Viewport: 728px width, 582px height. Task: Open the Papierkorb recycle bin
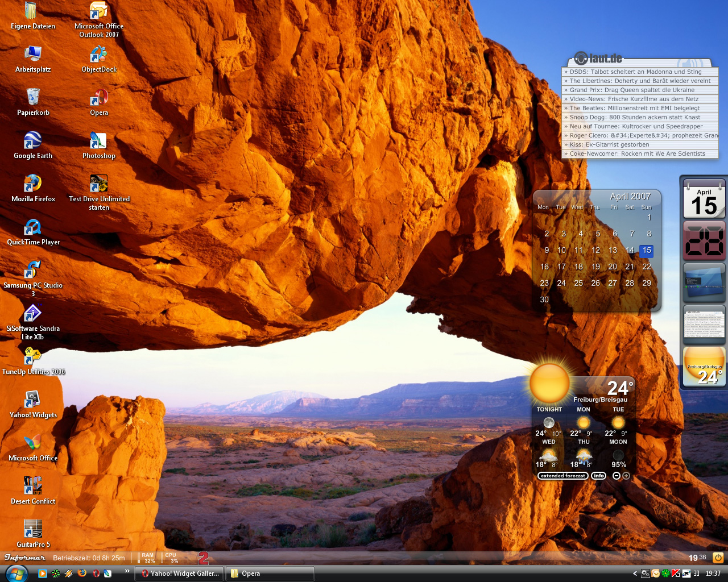pyautogui.click(x=32, y=102)
